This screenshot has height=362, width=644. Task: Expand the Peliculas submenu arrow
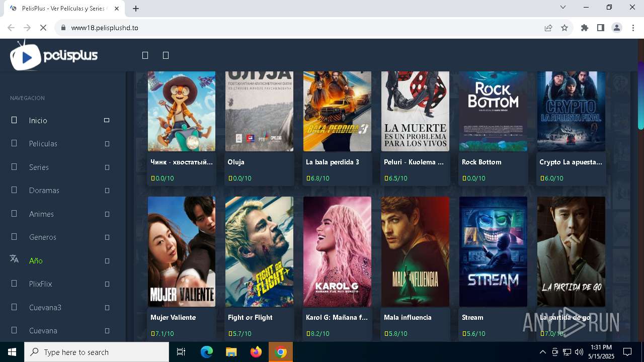pyautogui.click(x=107, y=144)
